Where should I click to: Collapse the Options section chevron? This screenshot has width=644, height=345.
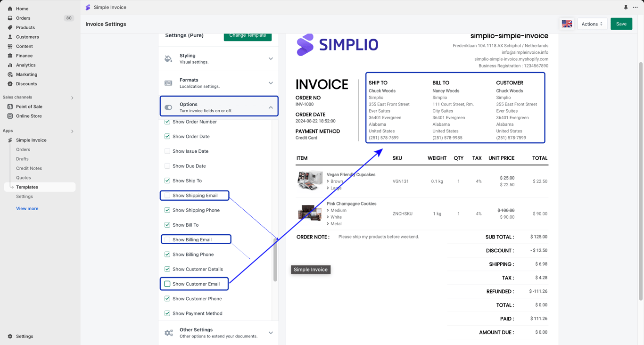[x=271, y=107]
